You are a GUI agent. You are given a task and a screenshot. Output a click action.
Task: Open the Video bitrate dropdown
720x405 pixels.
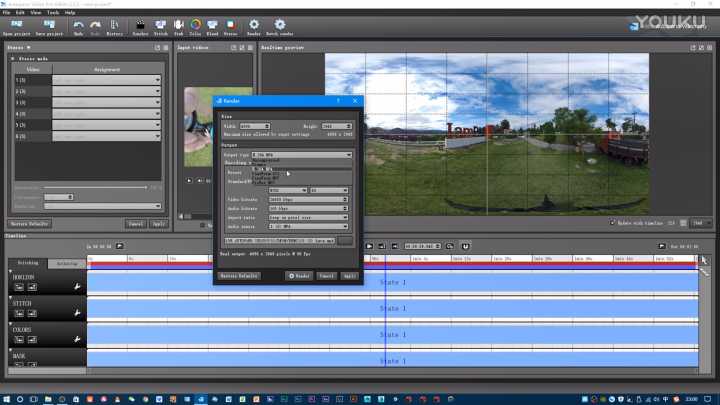click(308, 199)
